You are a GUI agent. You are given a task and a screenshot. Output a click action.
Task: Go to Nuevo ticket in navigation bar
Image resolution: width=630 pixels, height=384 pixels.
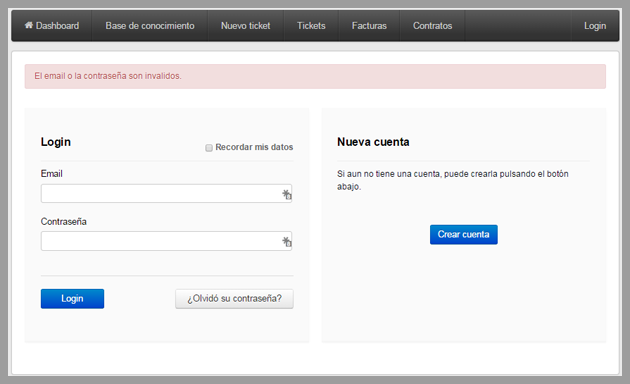coord(245,26)
